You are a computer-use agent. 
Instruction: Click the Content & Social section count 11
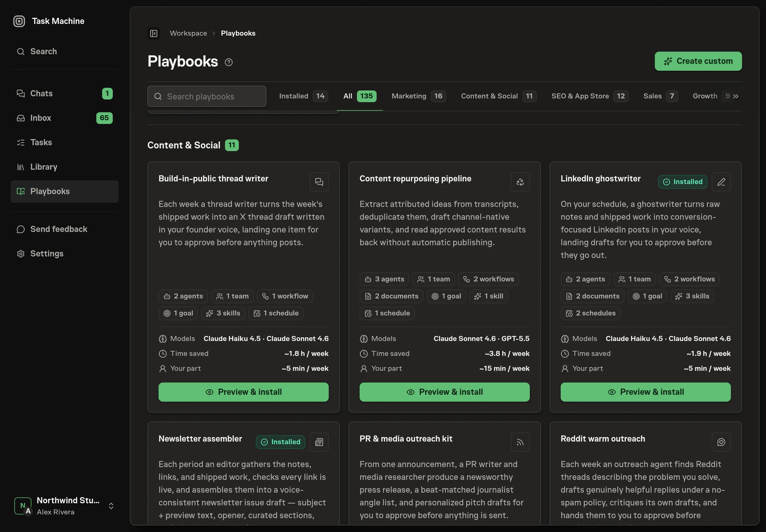[x=232, y=145]
